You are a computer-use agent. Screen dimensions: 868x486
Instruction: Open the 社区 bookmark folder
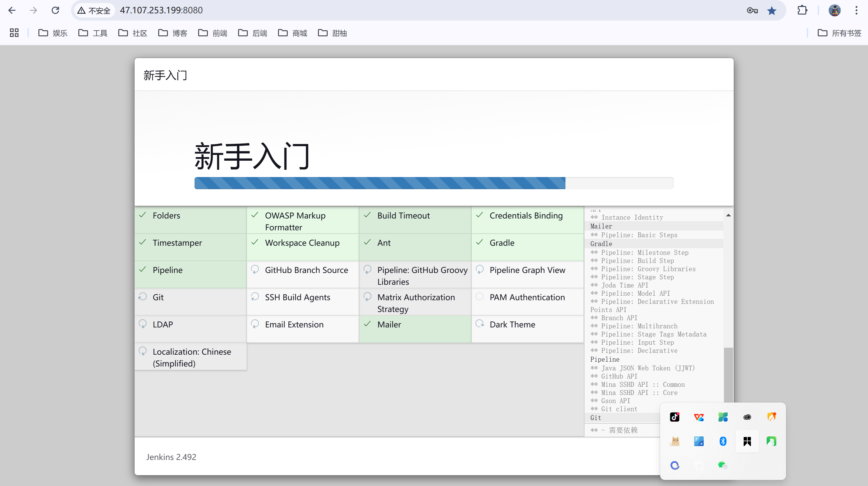click(133, 33)
